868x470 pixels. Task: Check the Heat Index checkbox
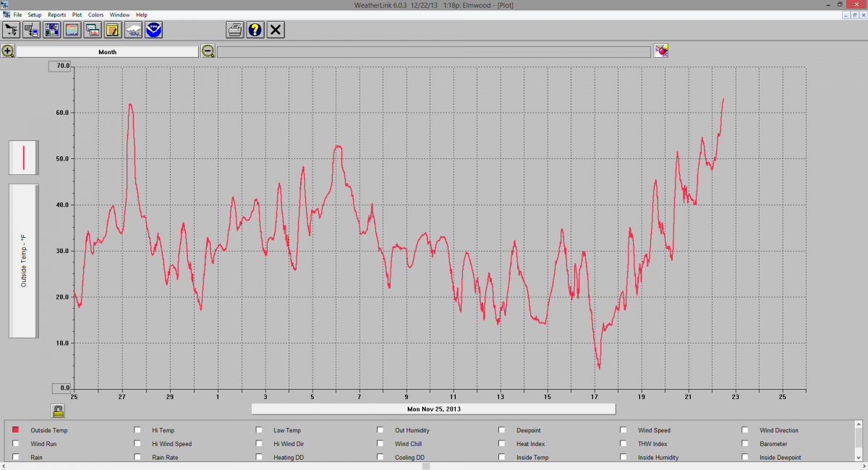point(502,444)
